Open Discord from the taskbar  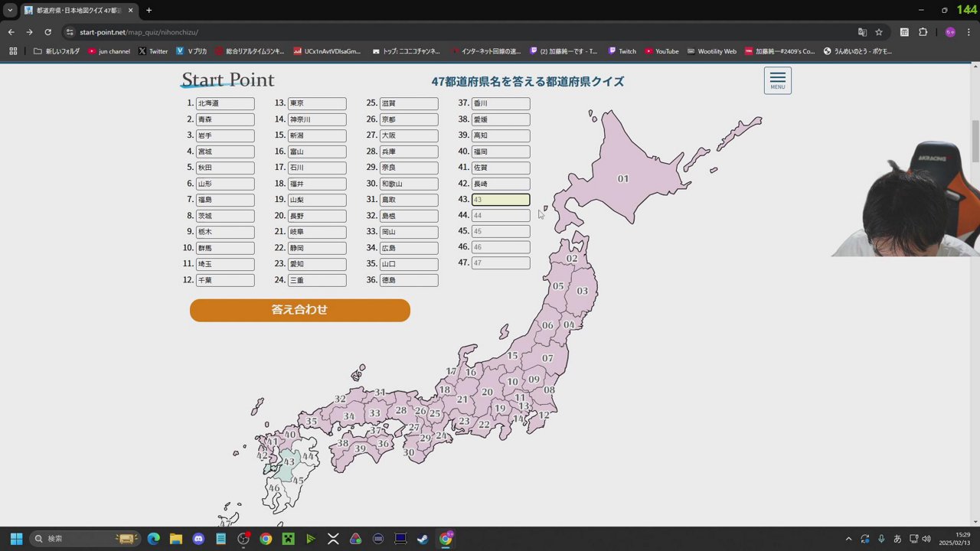[198, 539]
